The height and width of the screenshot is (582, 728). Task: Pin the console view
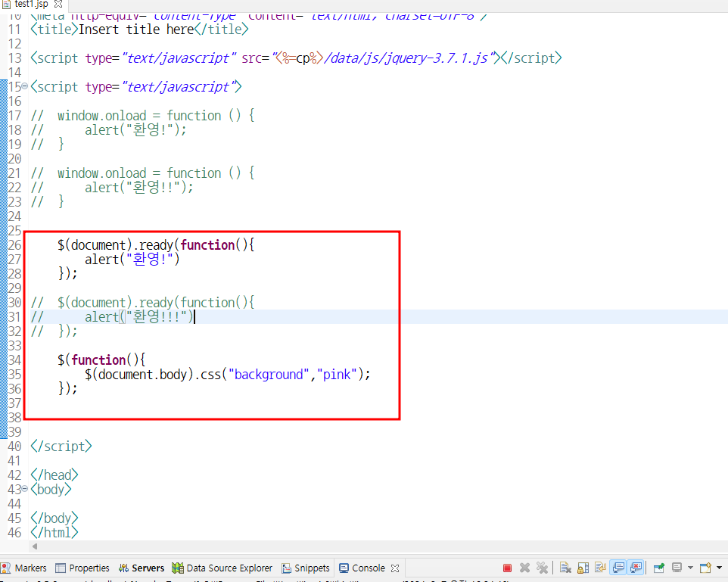click(x=659, y=568)
